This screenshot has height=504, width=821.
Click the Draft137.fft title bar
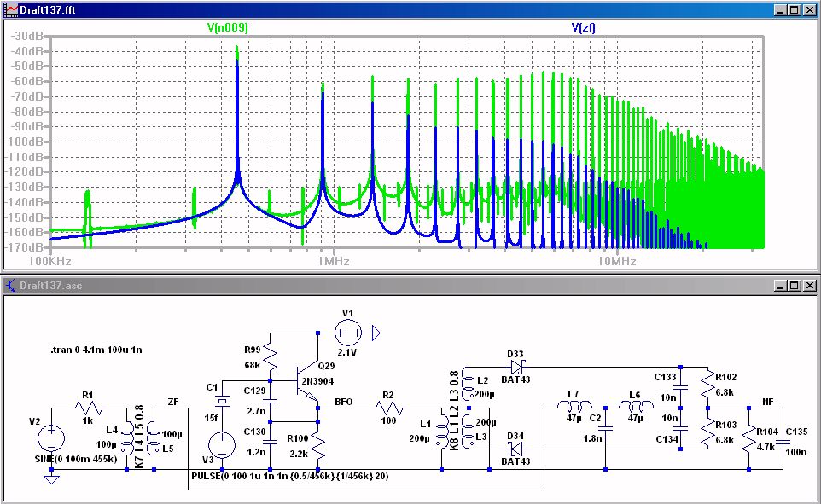[410, 9]
